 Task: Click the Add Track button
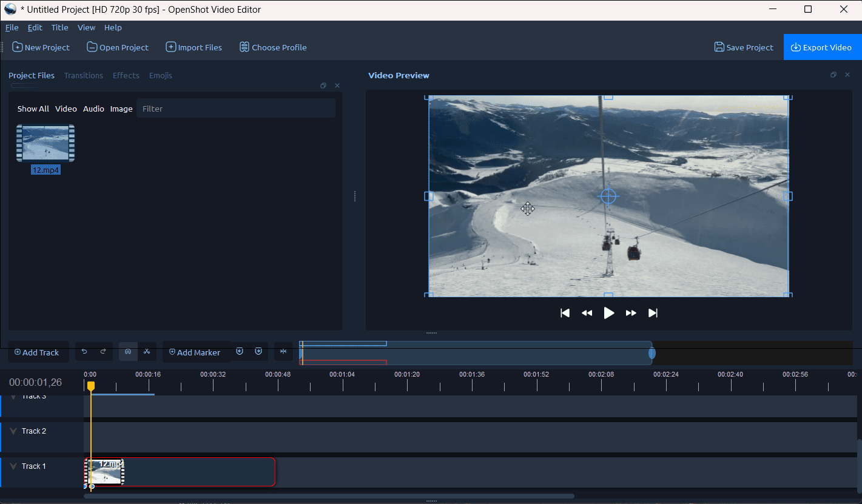[37, 352]
